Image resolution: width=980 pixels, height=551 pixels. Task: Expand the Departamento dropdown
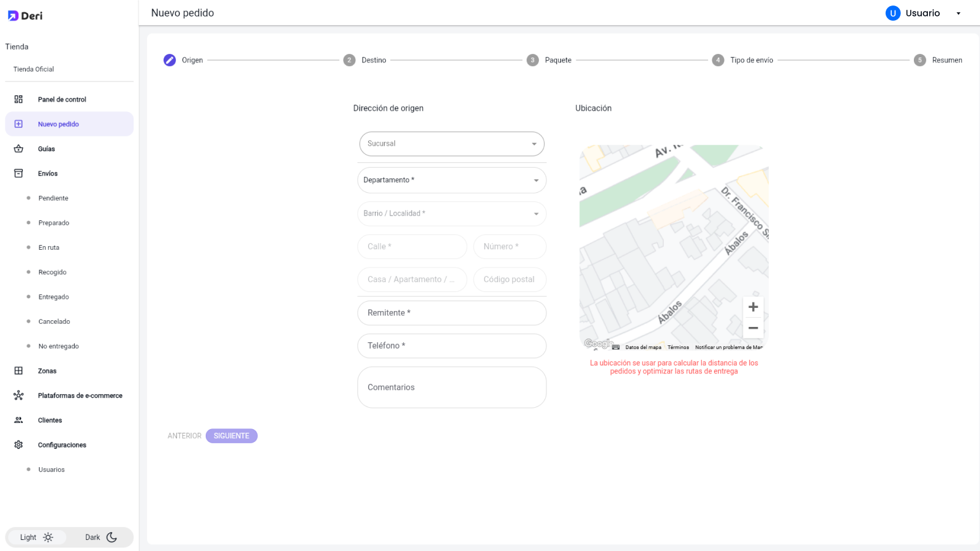451,180
